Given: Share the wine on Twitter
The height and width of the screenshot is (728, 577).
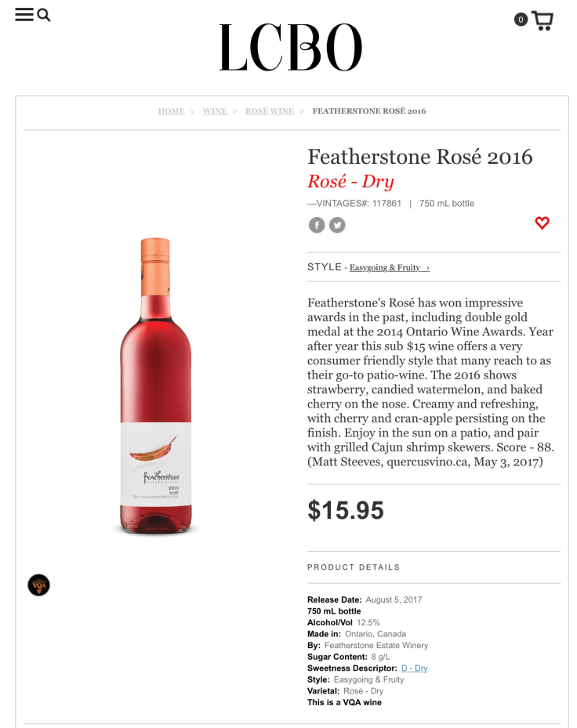Looking at the screenshot, I should click(x=337, y=225).
